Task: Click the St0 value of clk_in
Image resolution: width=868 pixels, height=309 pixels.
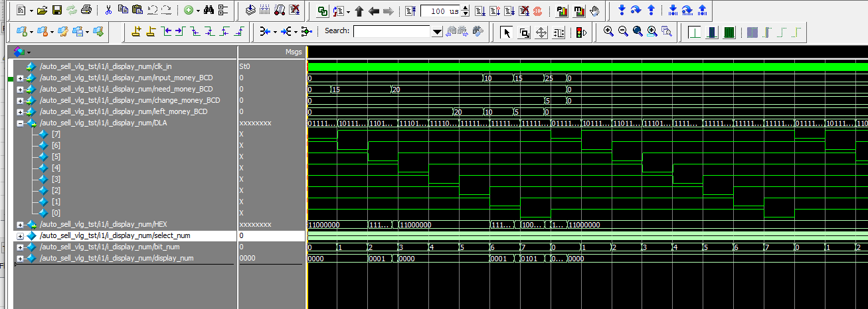Action: click(245, 67)
